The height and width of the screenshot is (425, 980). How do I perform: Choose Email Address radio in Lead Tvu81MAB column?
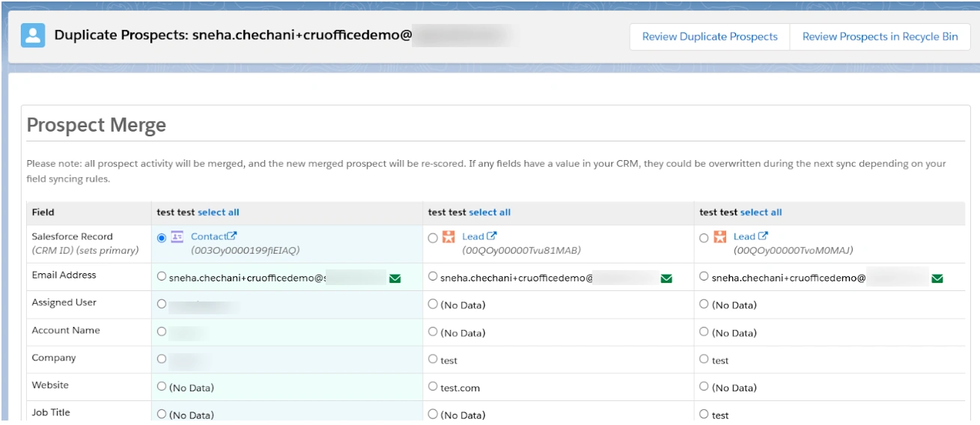pyautogui.click(x=433, y=277)
